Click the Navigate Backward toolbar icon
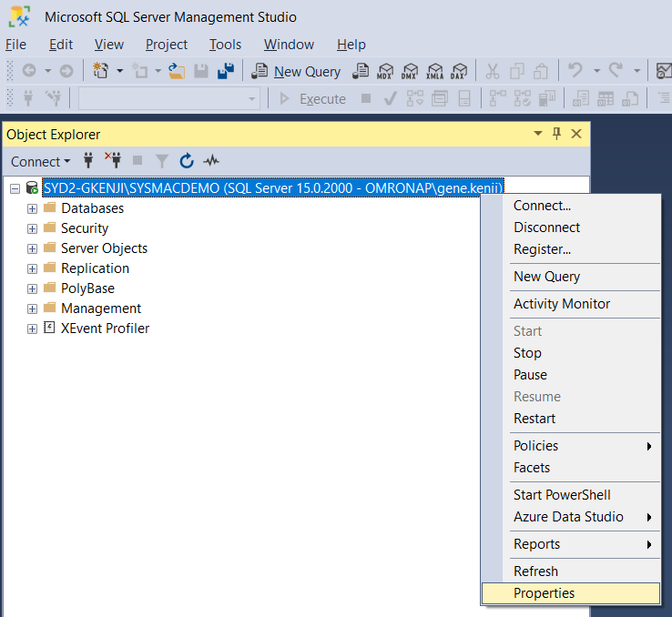This screenshot has width=672, height=617. (29, 71)
